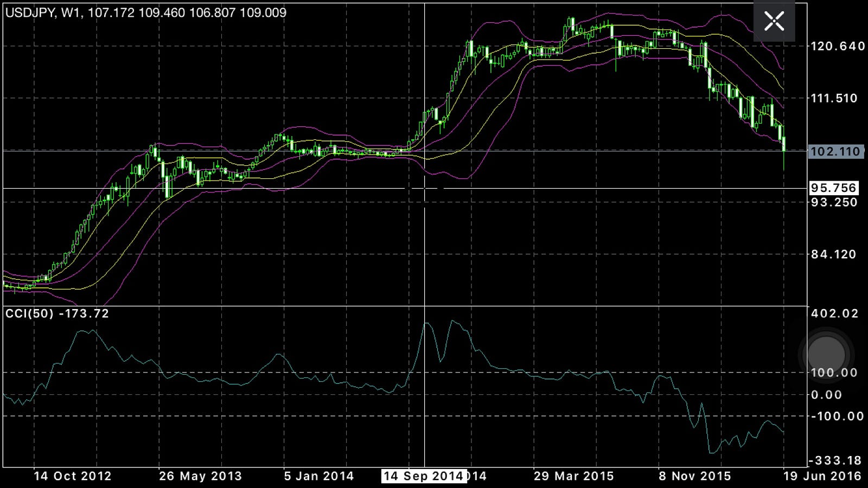
Task: Click the 93.250 price scale value
Action: (x=834, y=202)
